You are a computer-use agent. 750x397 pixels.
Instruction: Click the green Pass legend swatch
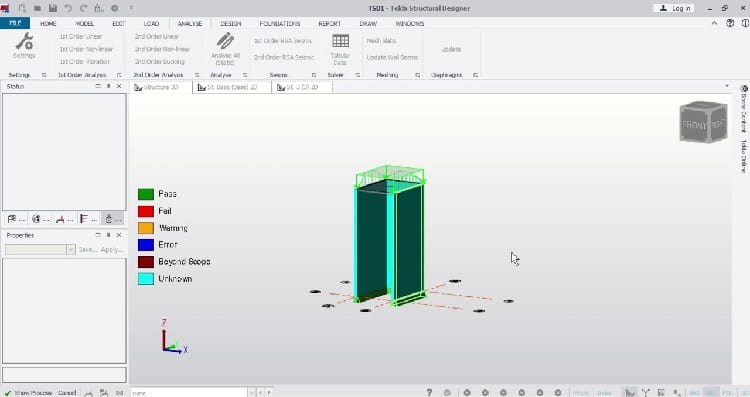point(146,194)
